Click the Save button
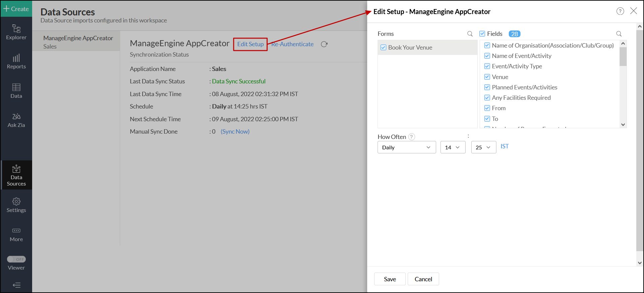The image size is (644, 293). [390, 279]
